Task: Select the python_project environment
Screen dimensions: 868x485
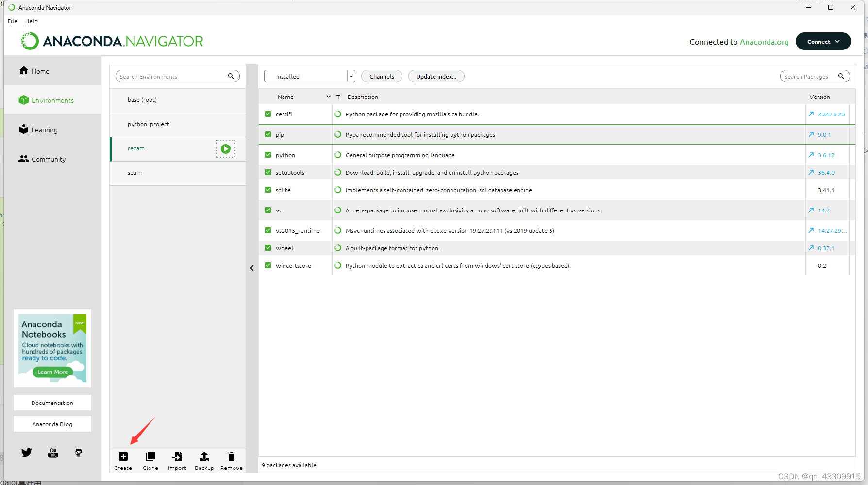Action: (x=178, y=125)
